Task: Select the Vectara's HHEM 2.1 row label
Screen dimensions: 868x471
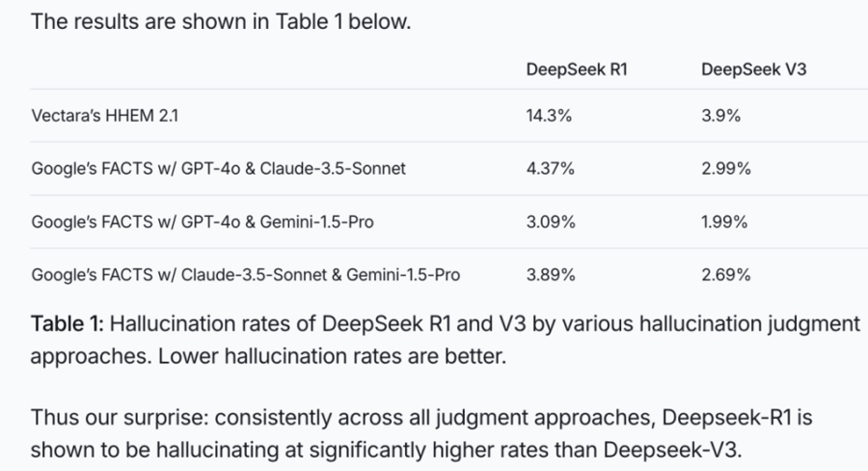Action: click(x=104, y=115)
